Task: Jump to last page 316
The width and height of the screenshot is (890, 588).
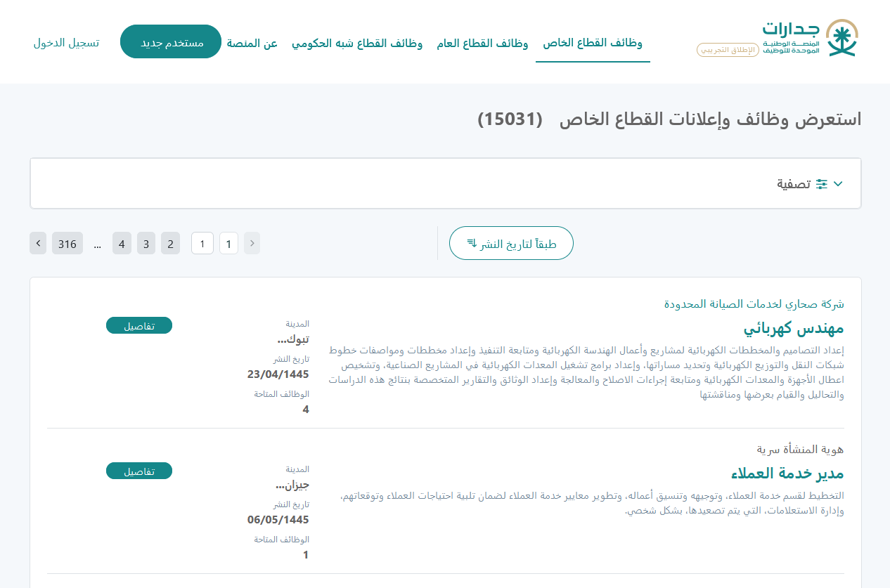Action: coord(67,244)
